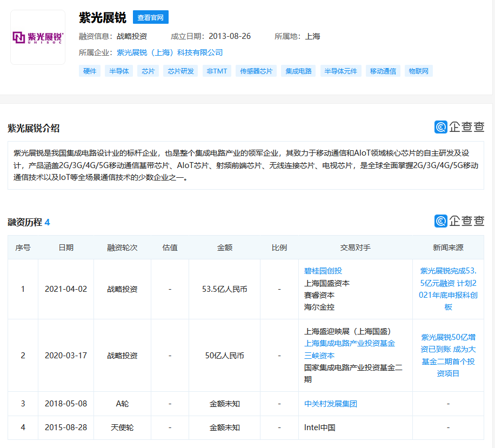
Task: Click the 海尔金控 investor text
Action: pyautogui.click(x=319, y=307)
